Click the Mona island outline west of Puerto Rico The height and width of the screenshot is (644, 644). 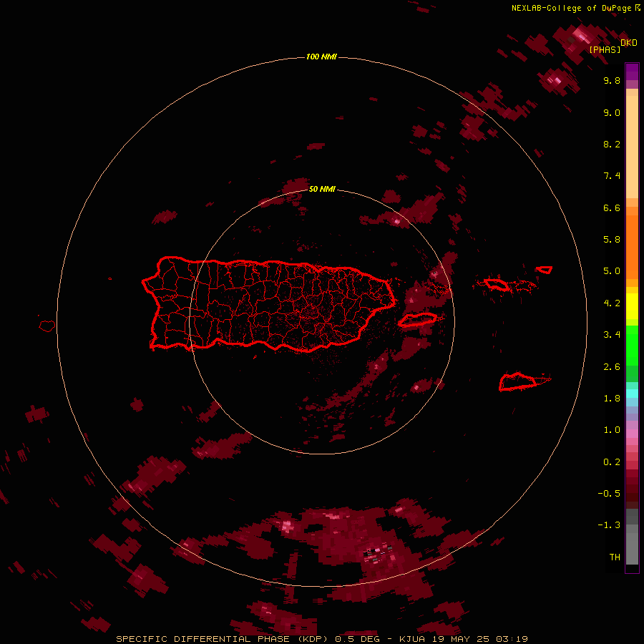pyautogui.click(x=47, y=326)
